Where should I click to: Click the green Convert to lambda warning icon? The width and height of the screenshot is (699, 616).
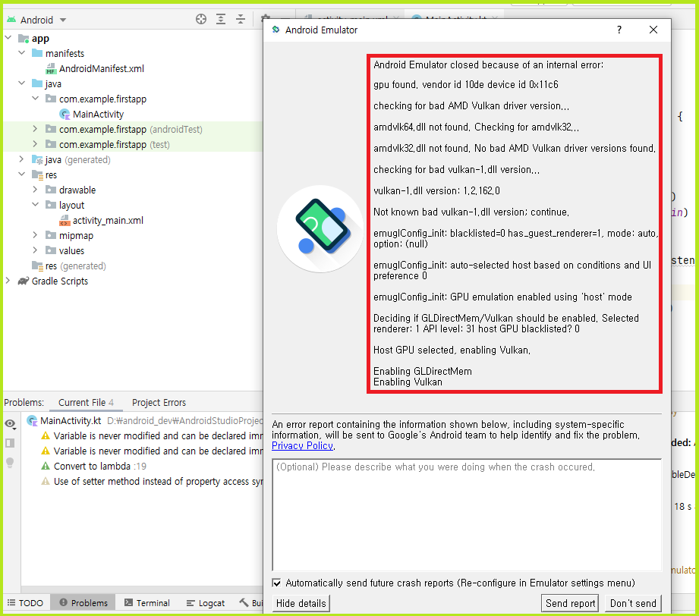[46, 467]
